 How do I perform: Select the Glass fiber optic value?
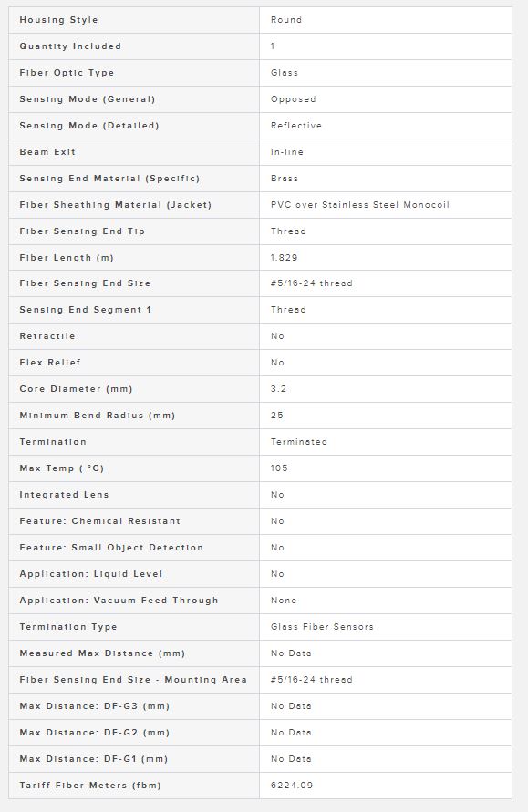284,73
